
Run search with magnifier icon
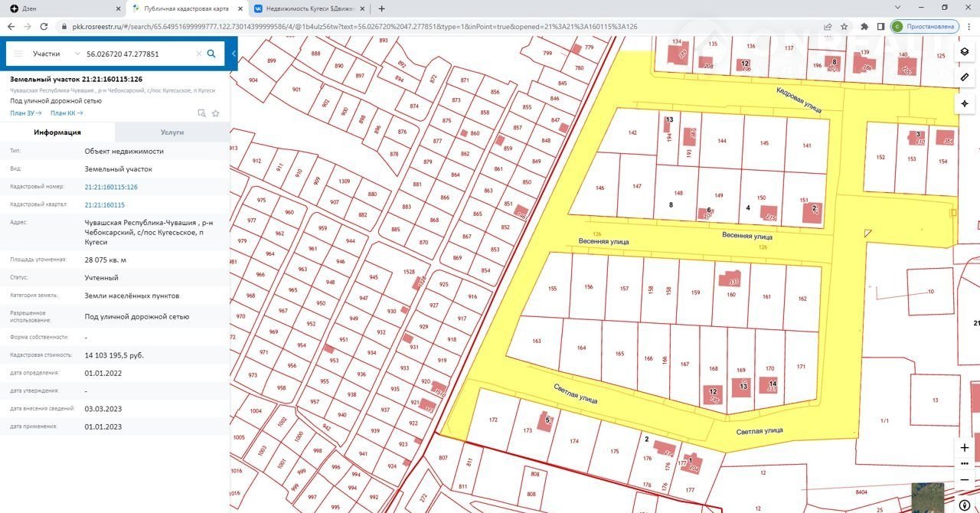tap(211, 54)
